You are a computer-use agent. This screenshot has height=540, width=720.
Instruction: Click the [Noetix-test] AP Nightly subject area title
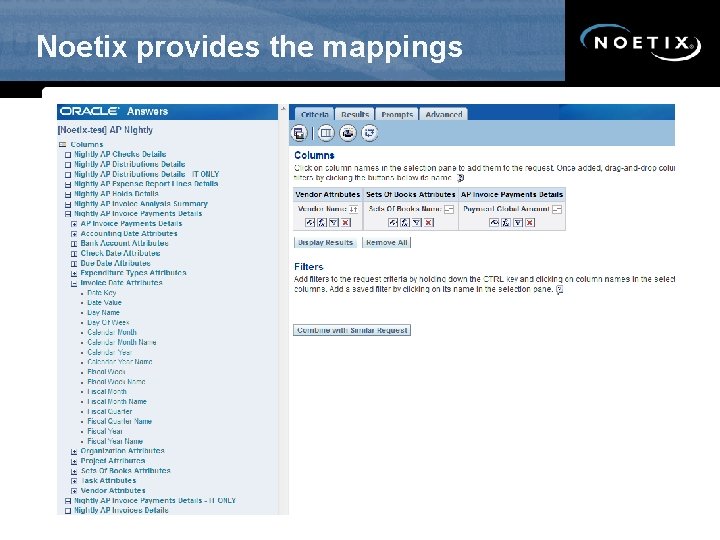105,130
